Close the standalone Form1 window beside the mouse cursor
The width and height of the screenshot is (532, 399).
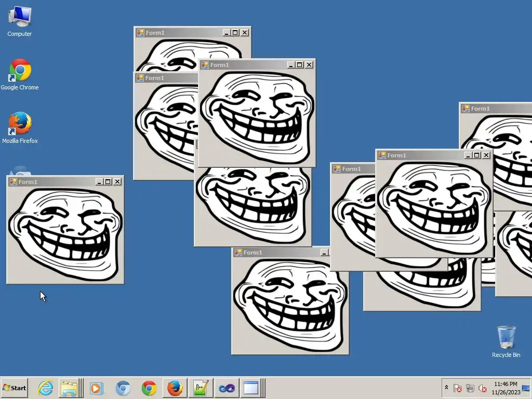[x=117, y=182]
